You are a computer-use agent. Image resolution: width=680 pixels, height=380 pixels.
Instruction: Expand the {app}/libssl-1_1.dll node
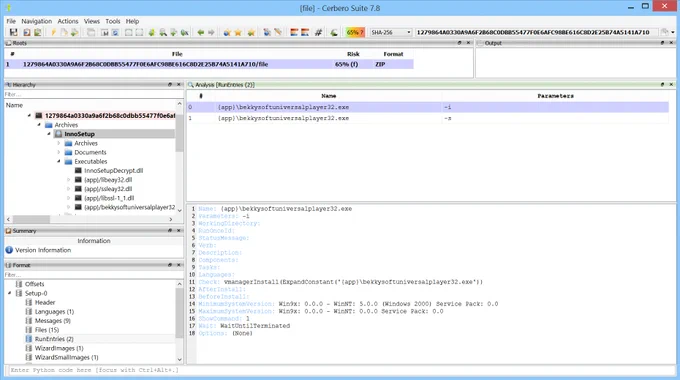pos(69,198)
